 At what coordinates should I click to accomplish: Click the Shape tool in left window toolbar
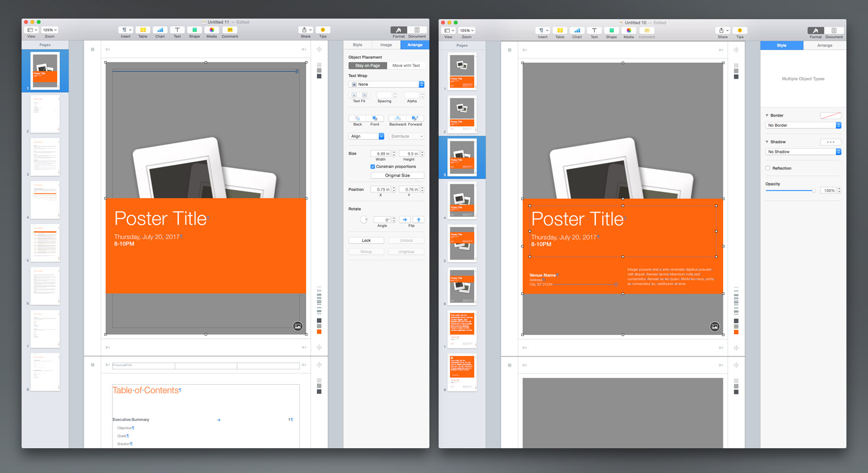click(x=194, y=30)
